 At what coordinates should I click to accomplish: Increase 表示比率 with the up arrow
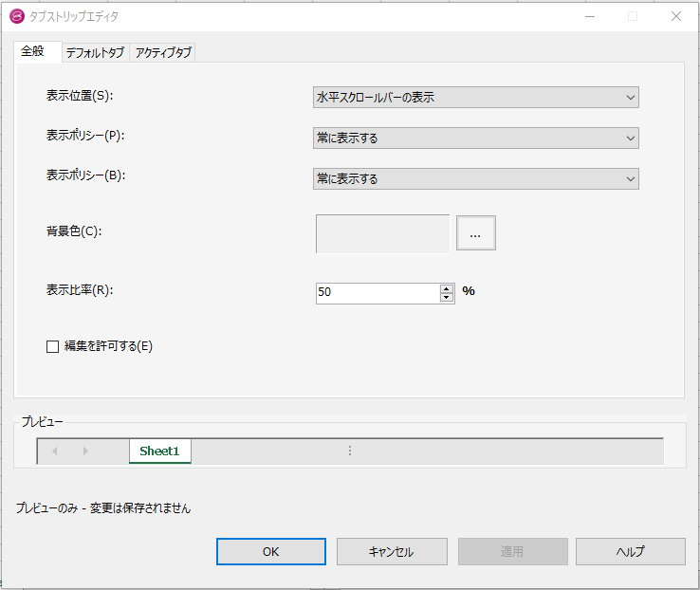tap(447, 288)
